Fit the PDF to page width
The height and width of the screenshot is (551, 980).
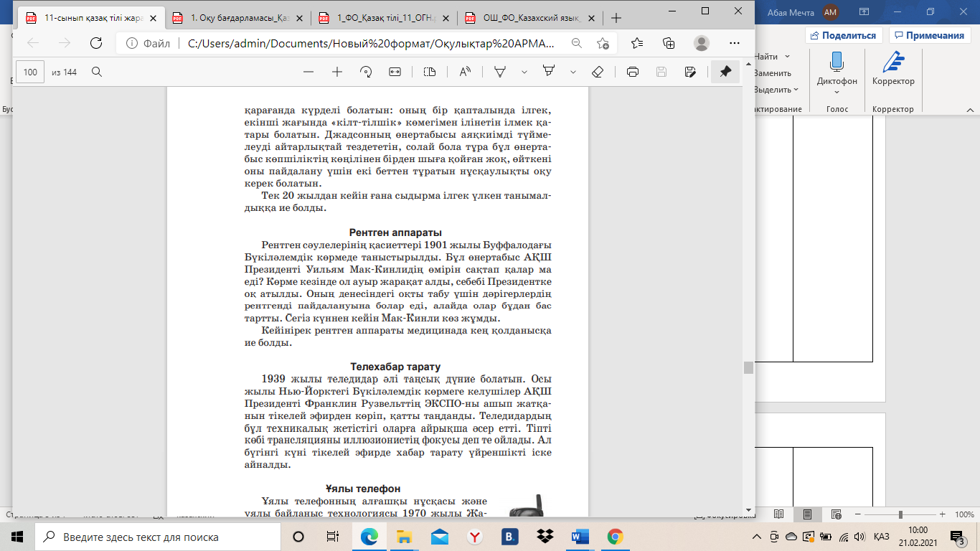tap(395, 72)
